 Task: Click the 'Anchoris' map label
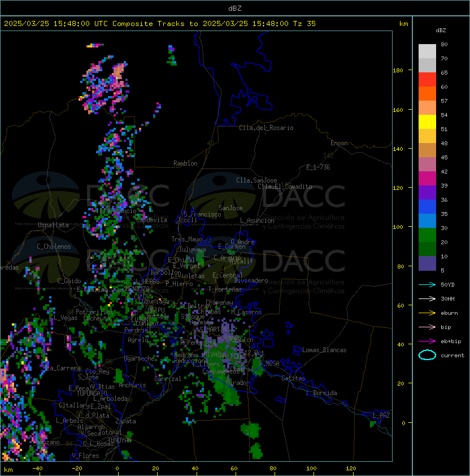pyautogui.click(x=132, y=385)
